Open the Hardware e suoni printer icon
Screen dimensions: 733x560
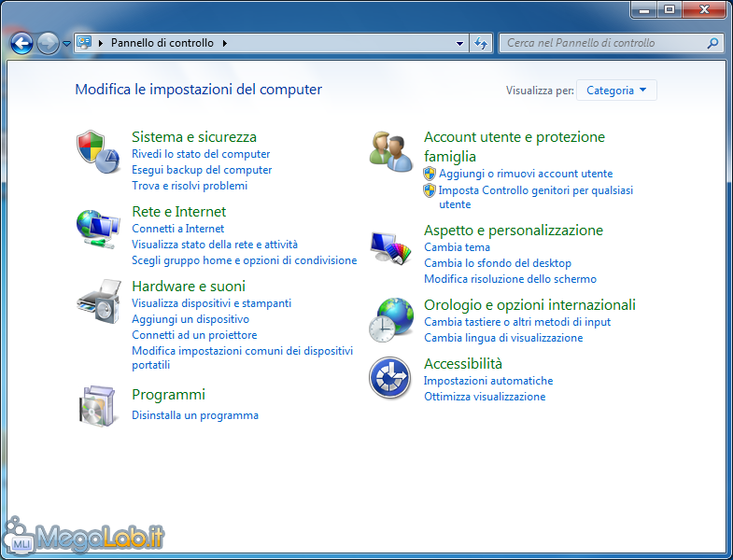click(99, 301)
